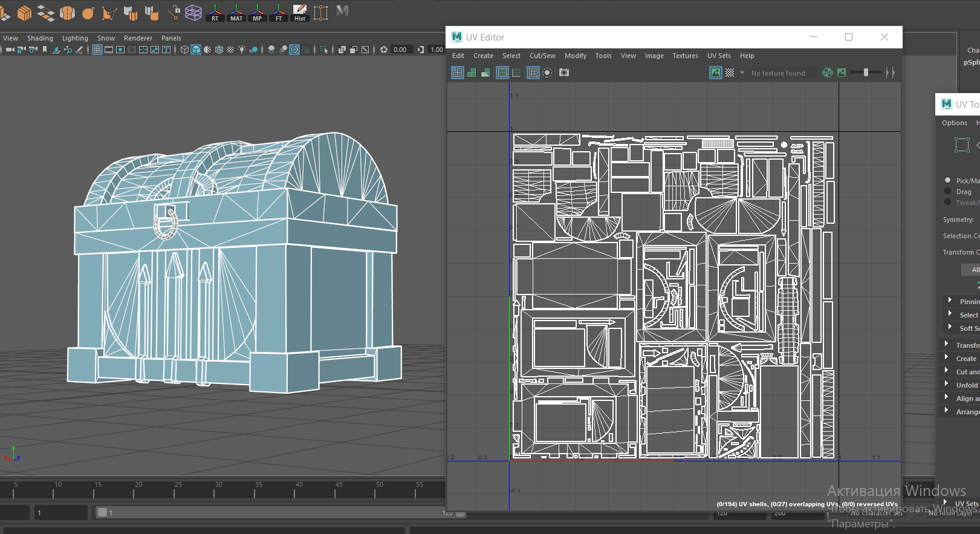Click the Hist shelf icon
Screen dimensions: 980x534
300,12
